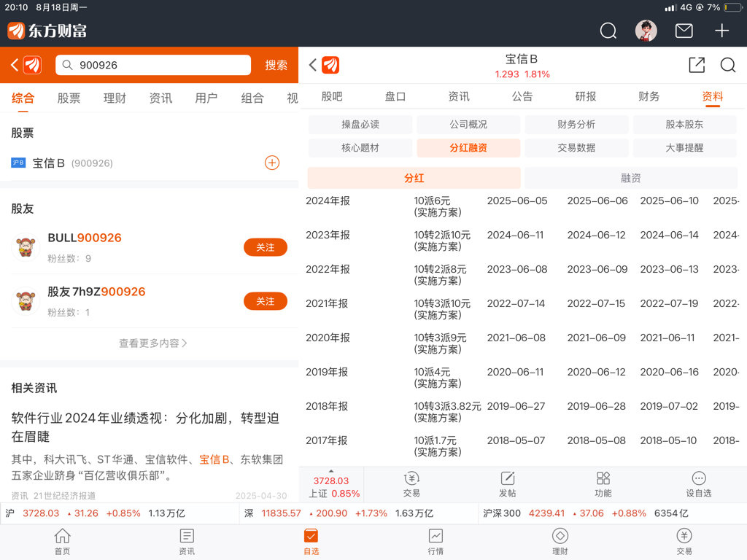Select the 组合 search tab
This screenshot has height=560, width=747.
(252, 98)
